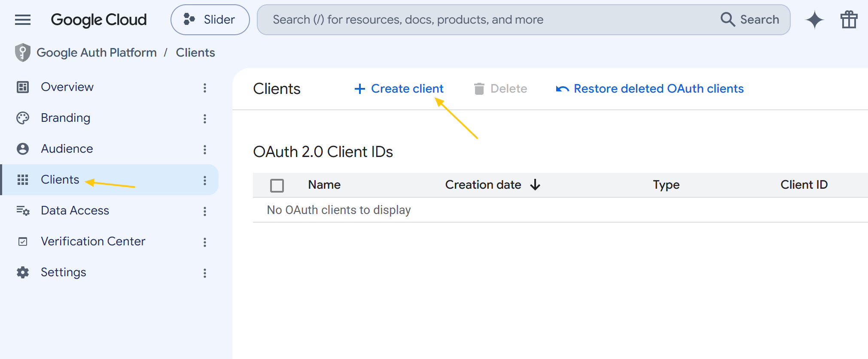Toggle the select-all clients checkbox
This screenshot has height=359, width=868.
click(277, 185)
